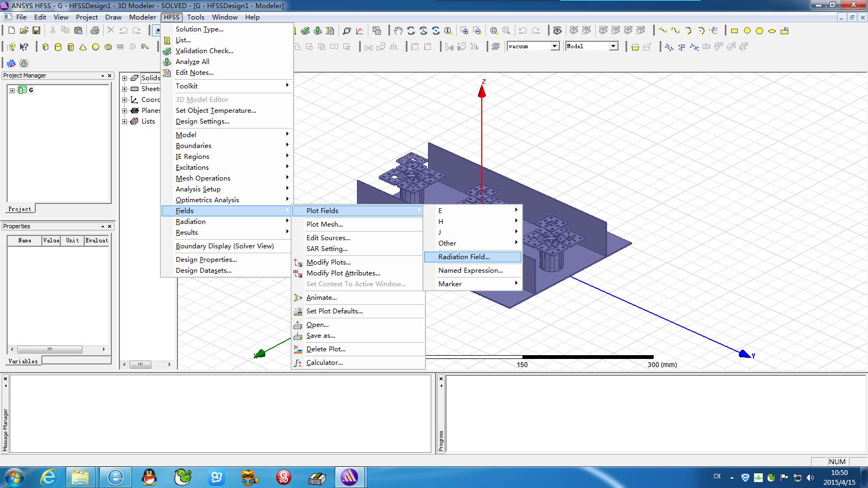
Task: Click the New project icon
Action: pyautogui.click(x=11, y=31)
